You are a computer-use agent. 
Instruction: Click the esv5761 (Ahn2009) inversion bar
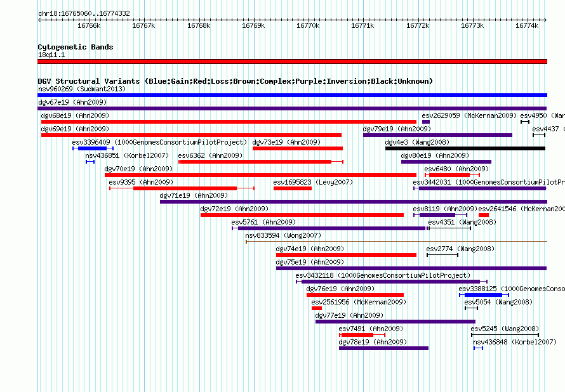(x=329, y=228)
